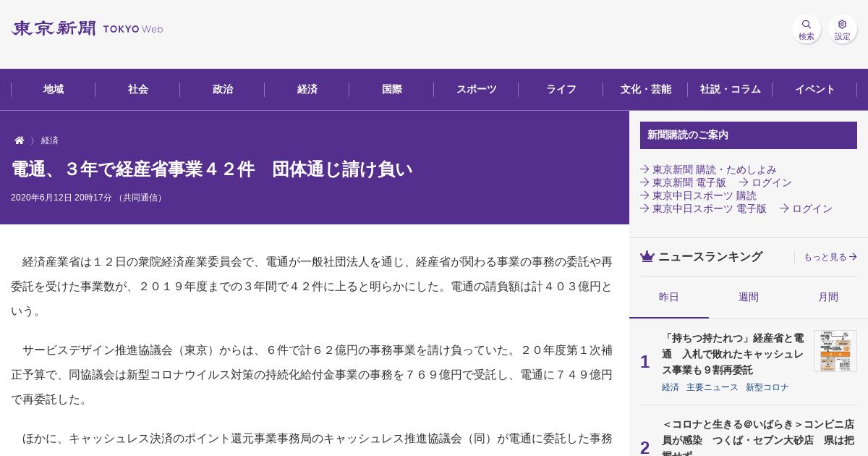Select the 週間 ranking tab
This screenshot has width=868, height=456.
coord(749,297)
